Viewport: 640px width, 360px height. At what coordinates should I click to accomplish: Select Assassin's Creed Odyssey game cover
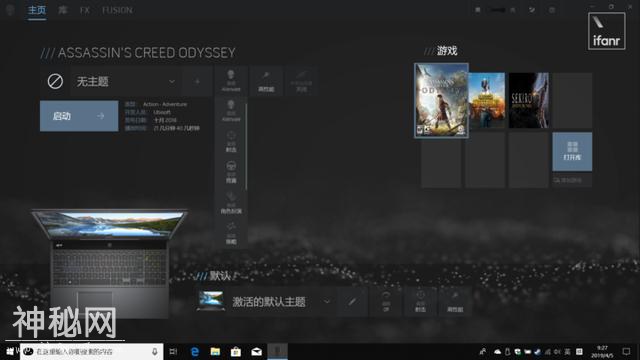point(441,100)
